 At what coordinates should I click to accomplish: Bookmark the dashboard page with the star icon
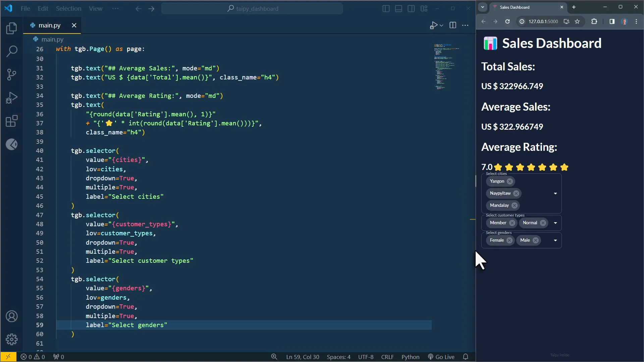pos(578,21)
